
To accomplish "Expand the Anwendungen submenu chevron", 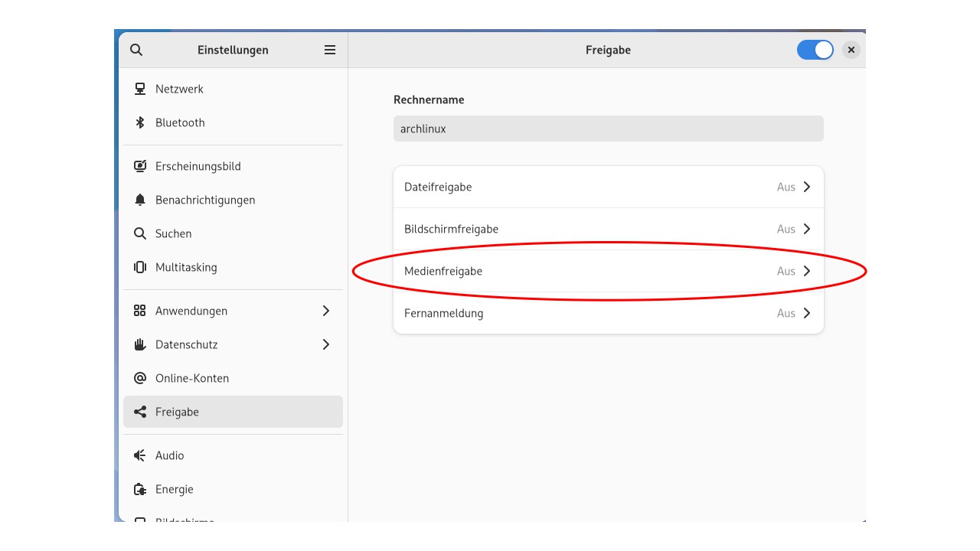I will [326, 311].
